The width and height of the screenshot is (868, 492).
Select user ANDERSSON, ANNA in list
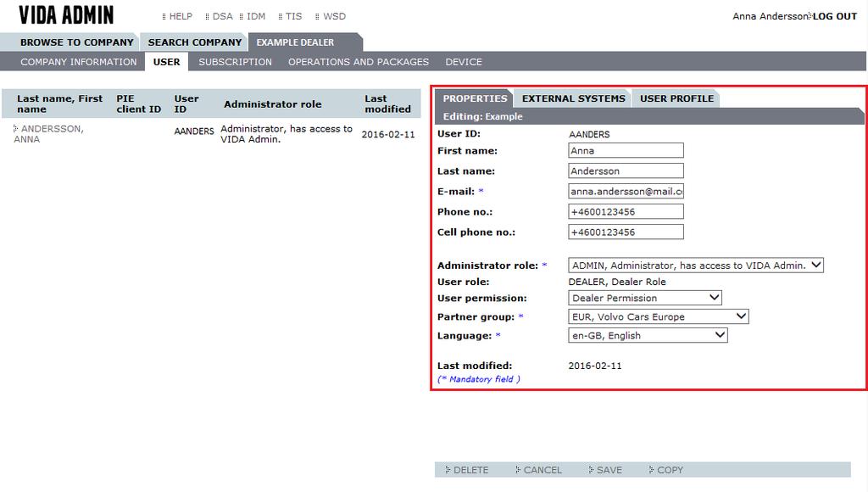[48, 133]
